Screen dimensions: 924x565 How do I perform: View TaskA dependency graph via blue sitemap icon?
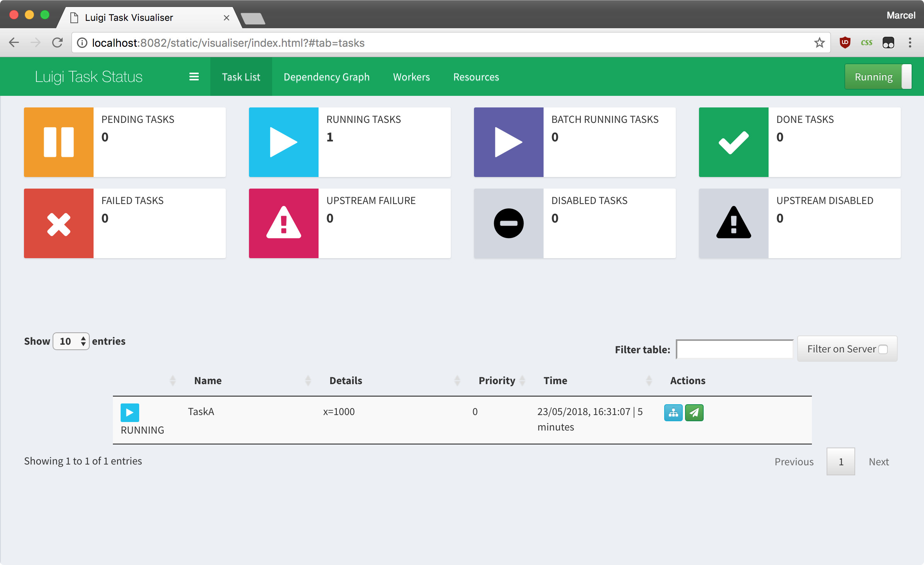[673, 413]
